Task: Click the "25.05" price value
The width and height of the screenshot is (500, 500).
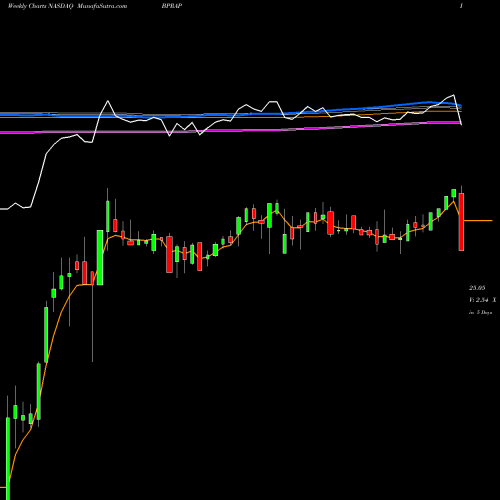Action: (x=477, y=288)
